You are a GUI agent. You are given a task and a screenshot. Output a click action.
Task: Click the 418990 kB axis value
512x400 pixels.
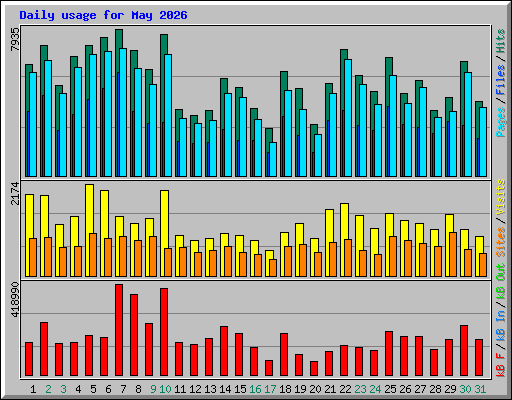[15, 299]
